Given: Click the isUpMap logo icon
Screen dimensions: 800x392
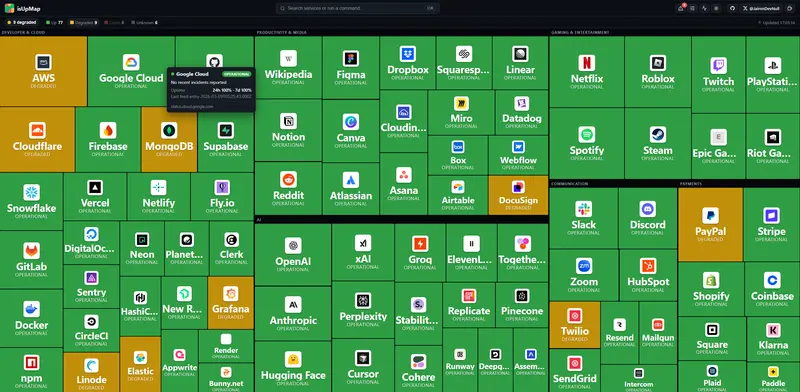Looking at the screenshot, I should click(x=9, y=8).
